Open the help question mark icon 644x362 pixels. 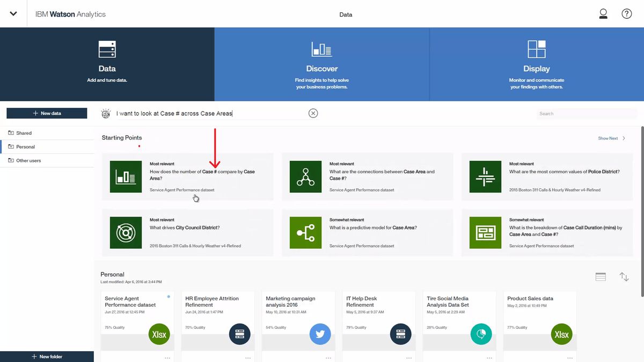627,14
